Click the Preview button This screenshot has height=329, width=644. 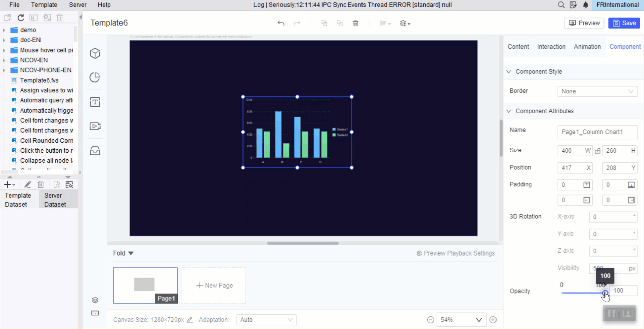point(584,23)
